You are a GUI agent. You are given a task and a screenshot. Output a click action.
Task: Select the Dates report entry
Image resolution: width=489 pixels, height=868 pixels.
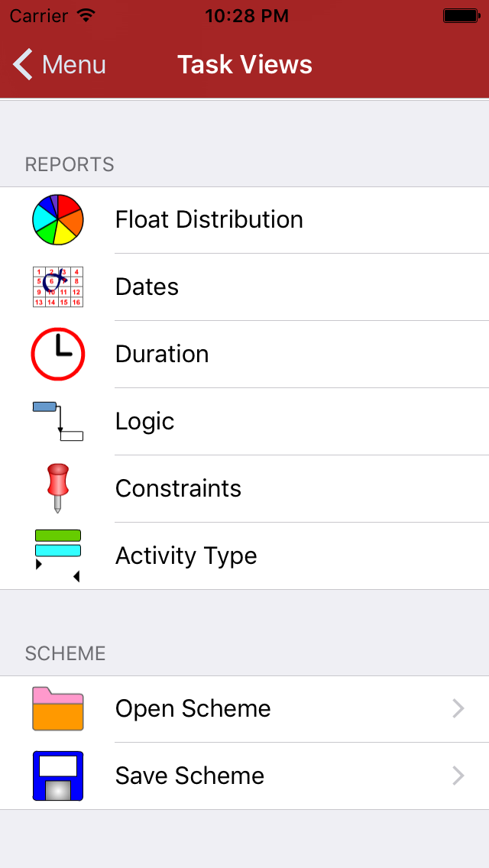coord(147,287)
